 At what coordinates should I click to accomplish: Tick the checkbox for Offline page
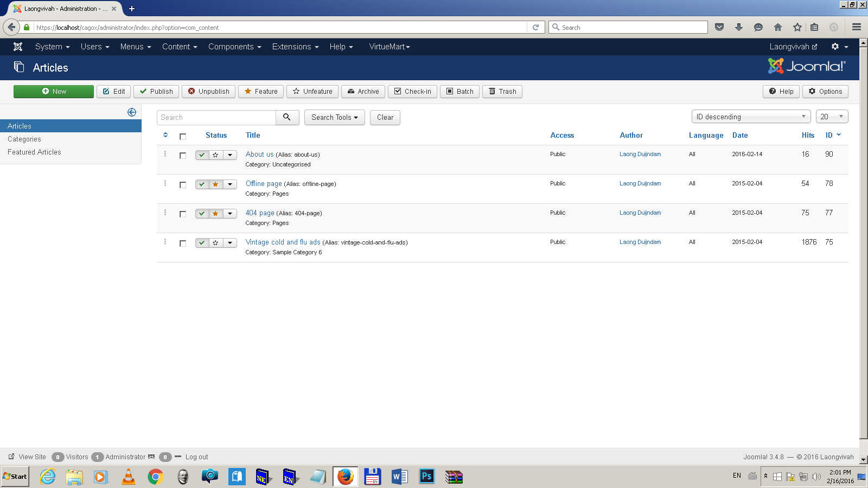183,185
